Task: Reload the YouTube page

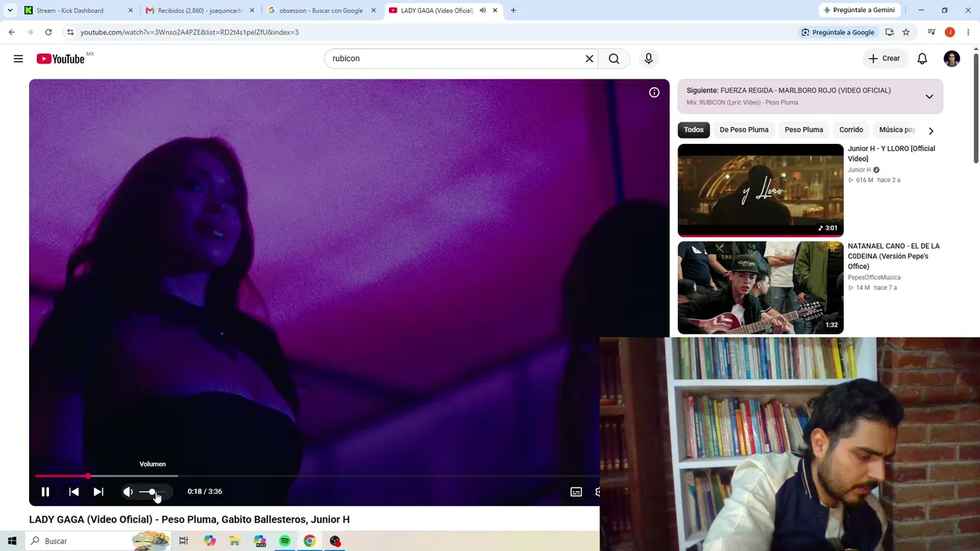Action: 48,32
